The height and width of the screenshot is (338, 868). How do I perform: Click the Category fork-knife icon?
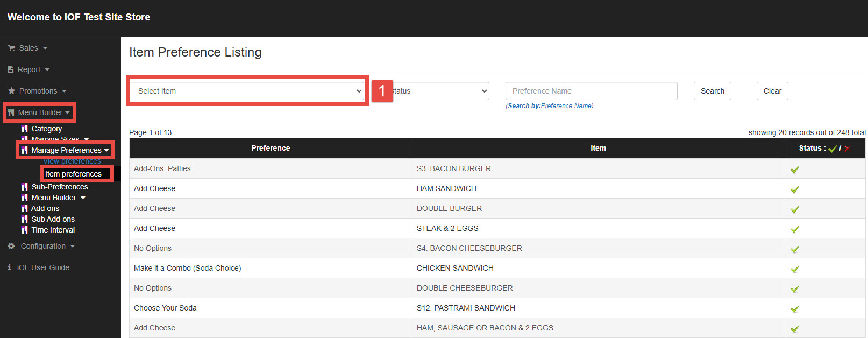[24, 129]
